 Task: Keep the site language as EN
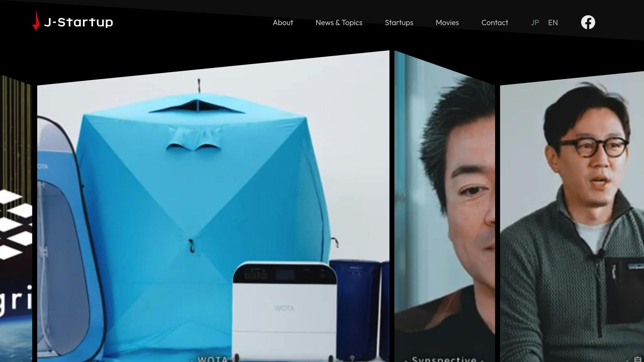553,22
